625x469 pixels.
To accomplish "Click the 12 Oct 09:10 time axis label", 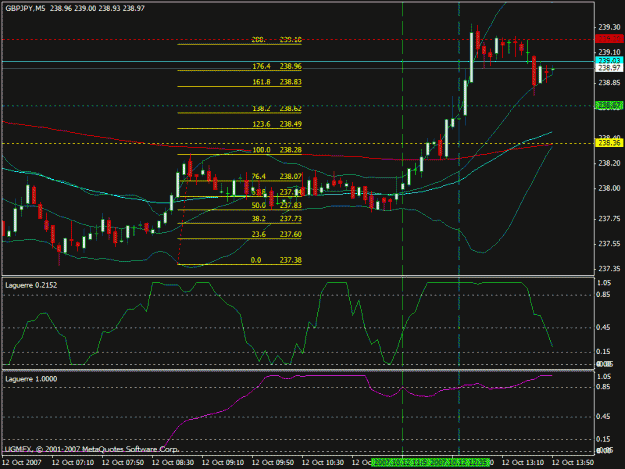I will [x=223, y=463].
